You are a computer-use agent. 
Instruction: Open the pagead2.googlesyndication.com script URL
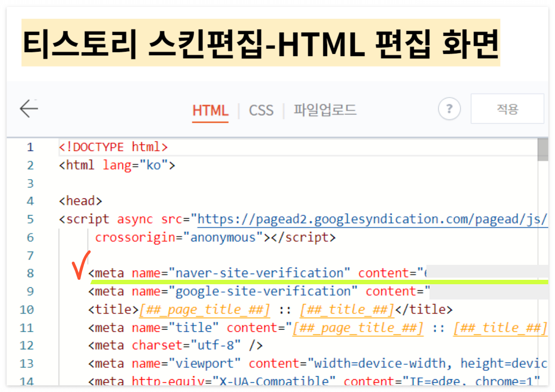tap(373, 219)
